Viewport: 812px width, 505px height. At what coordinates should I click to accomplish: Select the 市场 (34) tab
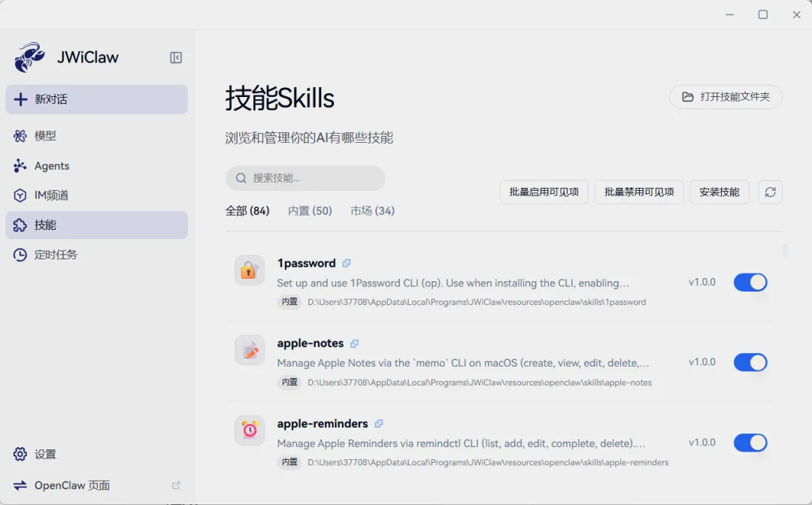tap(372, 211)
